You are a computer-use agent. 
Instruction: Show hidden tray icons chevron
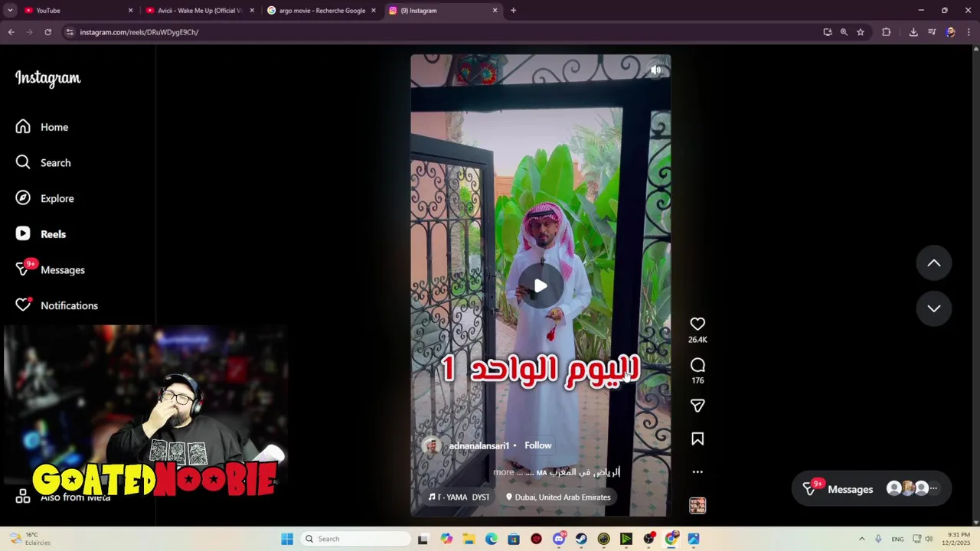click(x=861, y=539)
